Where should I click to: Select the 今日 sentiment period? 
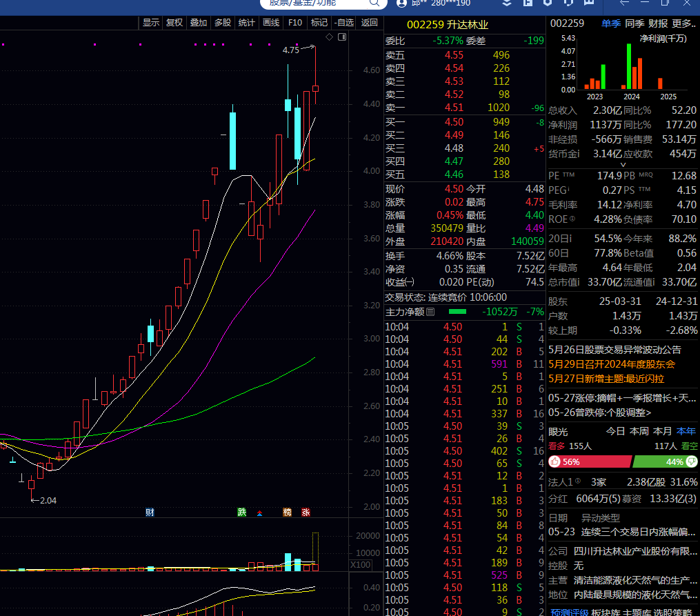tap(616, 431)
